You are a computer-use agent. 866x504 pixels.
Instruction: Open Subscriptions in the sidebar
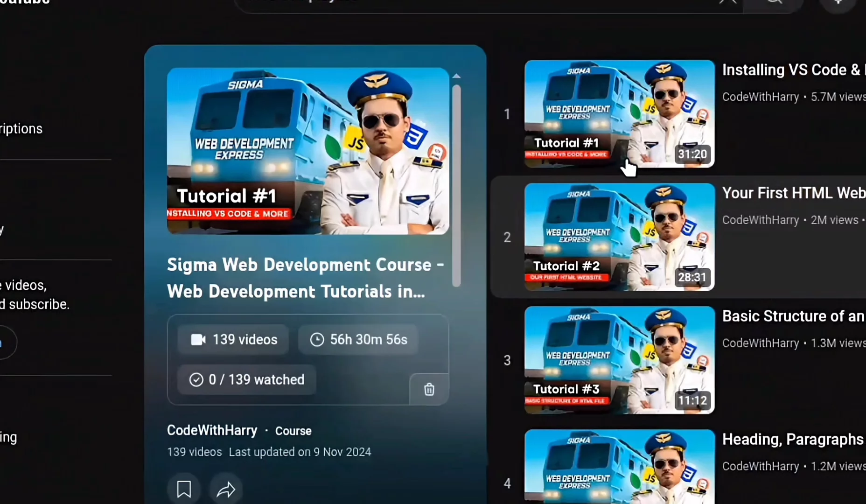(x=21, y=128)
